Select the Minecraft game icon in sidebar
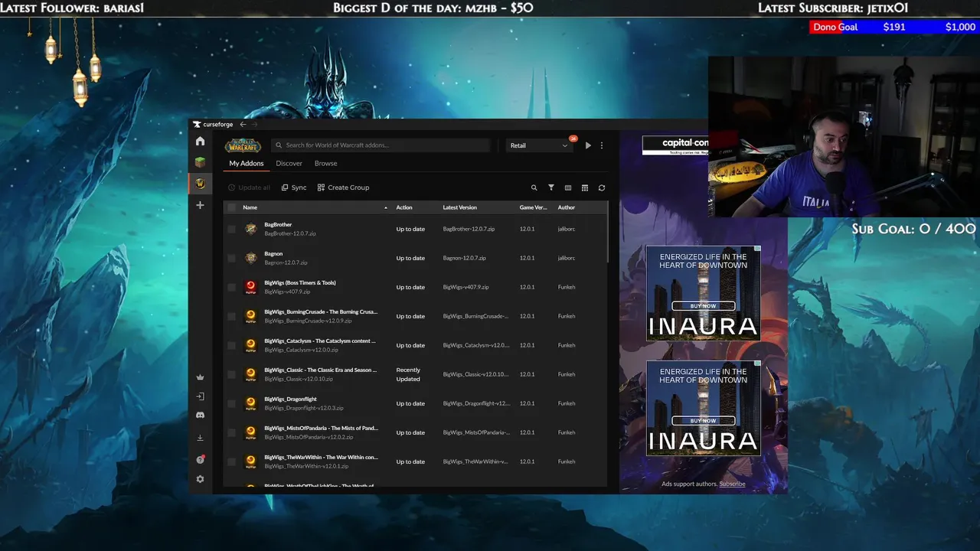980x551 pixels. (x=200, y=162)
